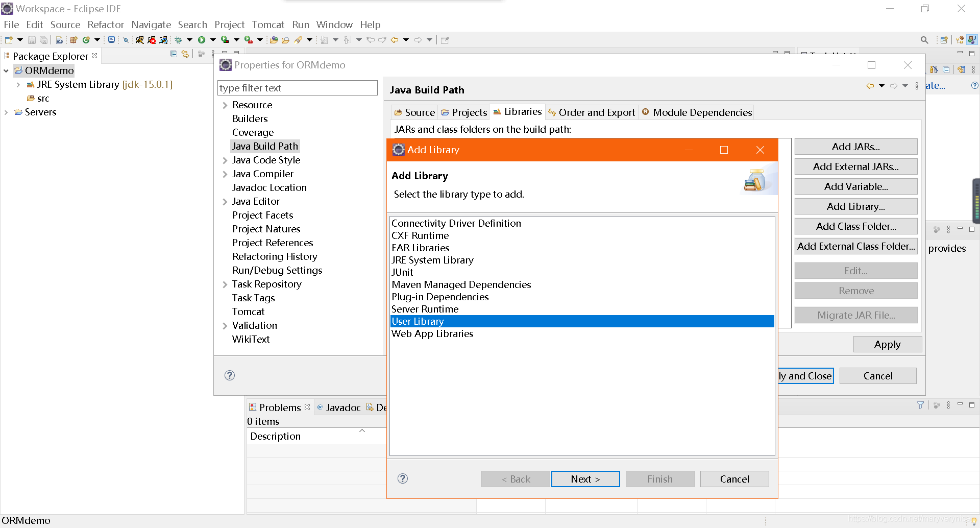Open the New wizard dropdown arrow

coord(20,40)
